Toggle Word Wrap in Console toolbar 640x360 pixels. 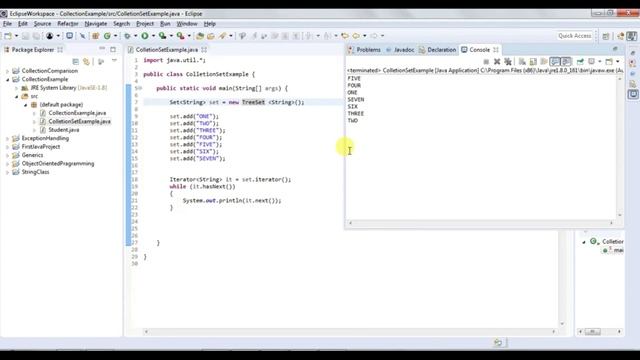(x=544, y=62)
